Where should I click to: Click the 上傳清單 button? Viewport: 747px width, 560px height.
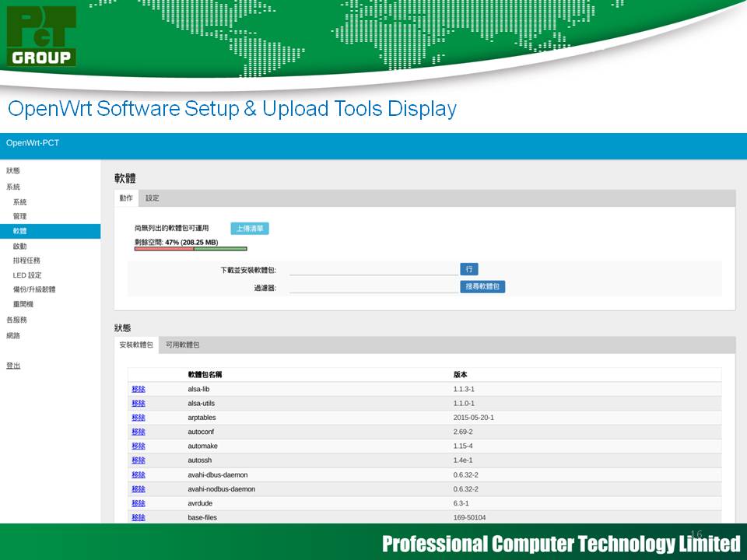tap(249, 229)
